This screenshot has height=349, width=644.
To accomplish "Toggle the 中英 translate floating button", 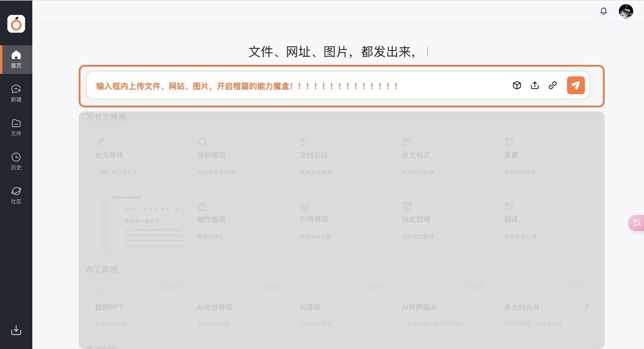I will 636,223.
